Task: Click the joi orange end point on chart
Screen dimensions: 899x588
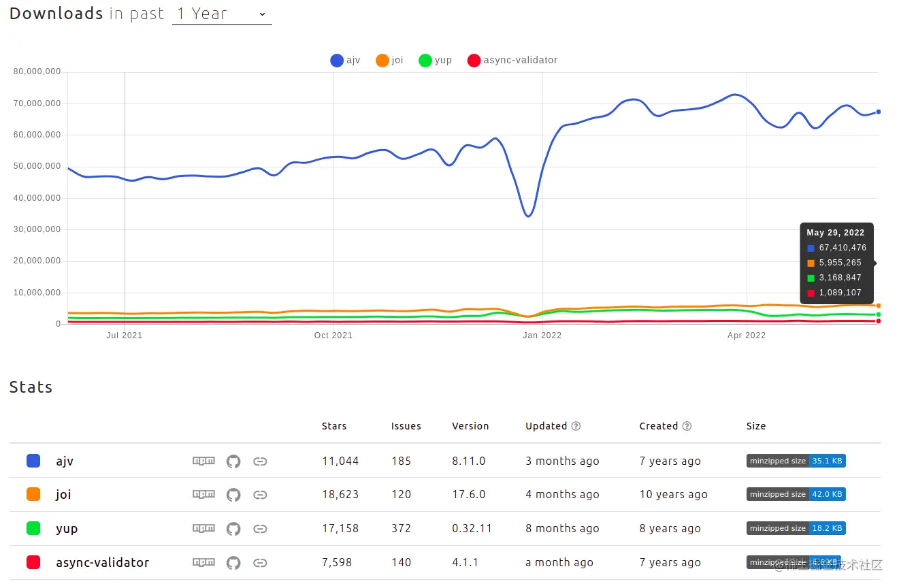Action: pyautogui.click(x=879, y=306)
